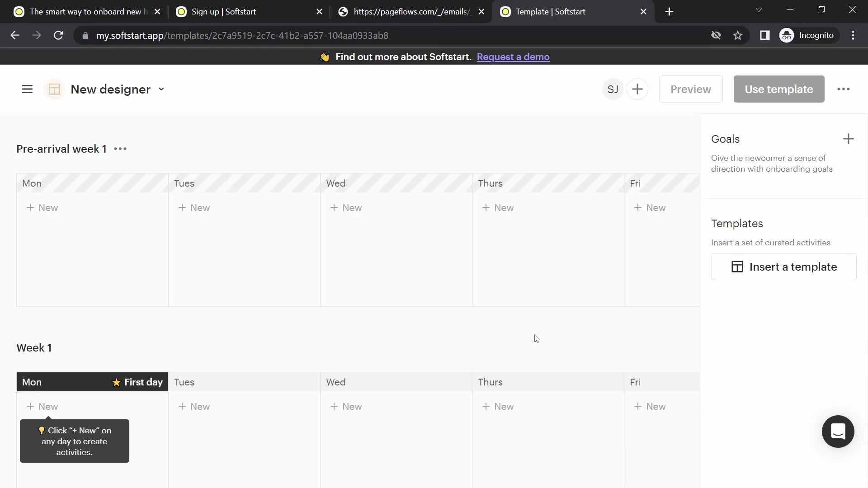Add new activity on Week 1 Thursday
Viewport: 868px width, 488px height.
pyautogui.click(x=498, y=406)
